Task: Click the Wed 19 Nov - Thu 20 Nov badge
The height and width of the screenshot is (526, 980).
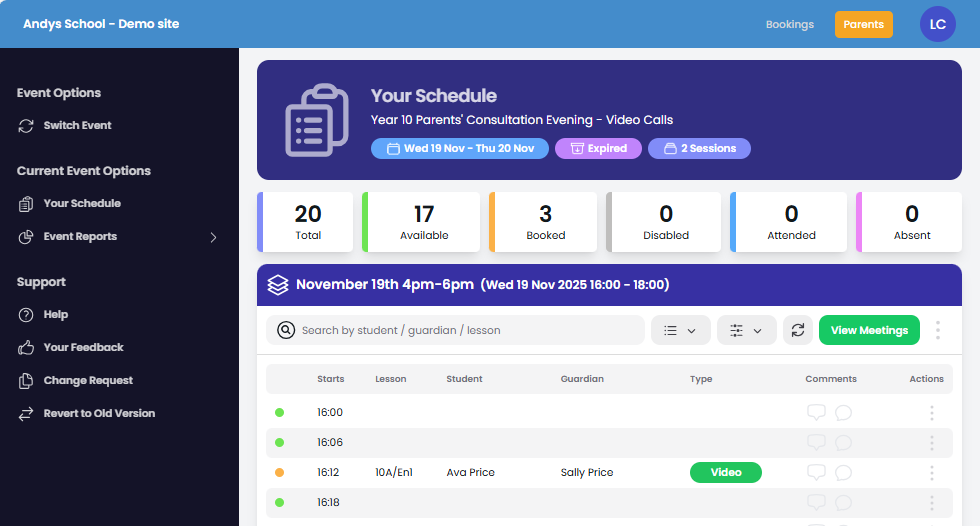Action: pos(459,149)
